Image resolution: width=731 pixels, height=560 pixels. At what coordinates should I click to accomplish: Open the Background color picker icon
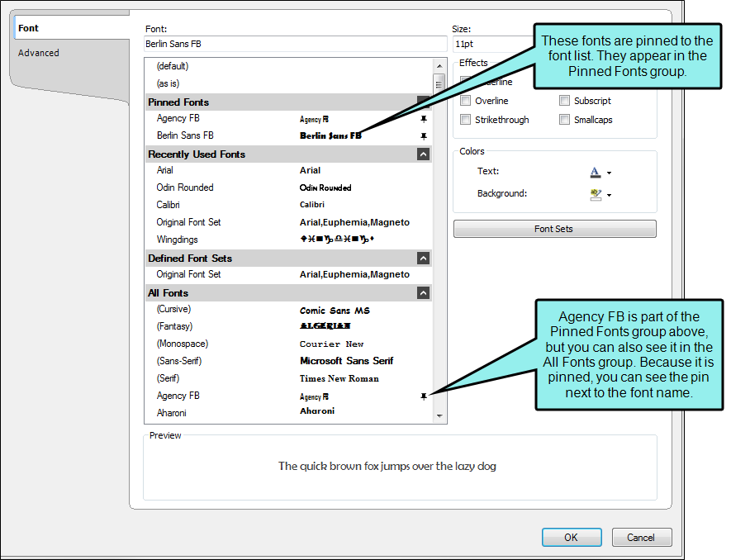pos(596,194)
